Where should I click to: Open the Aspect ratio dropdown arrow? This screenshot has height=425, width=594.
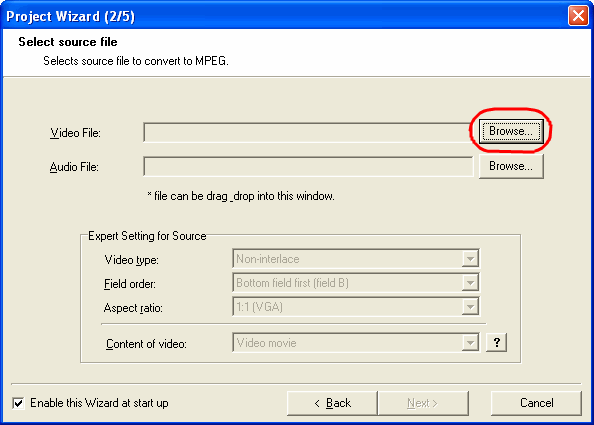(x=470, y=307)
